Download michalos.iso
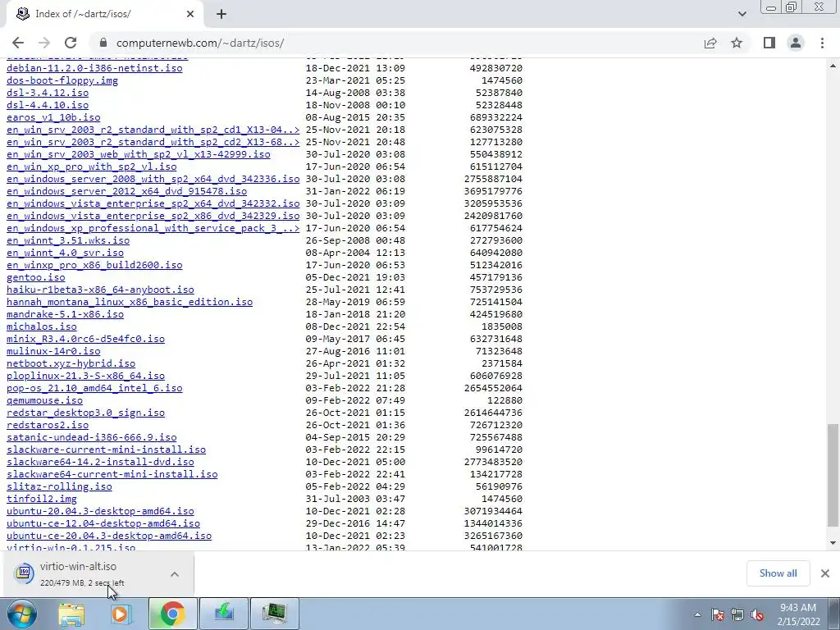This screenshot has width=840, height=630. click(42, 326)
